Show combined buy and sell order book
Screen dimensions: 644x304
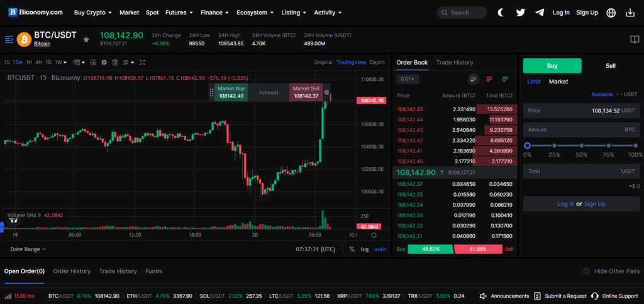474,79
